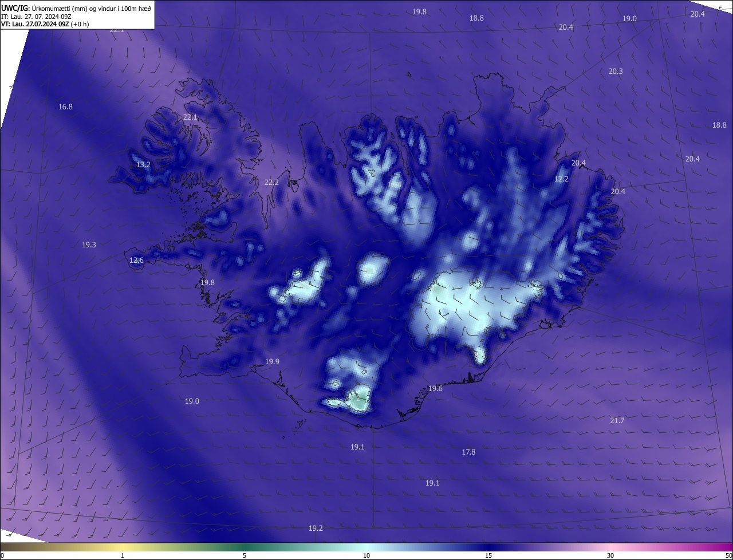This screenshot has width=733, height=560.
Task: Click the title "UWC/IG: Úrkomumætti (mm) og vindur í 100m hæð"
Action: [x=76, y=8]
